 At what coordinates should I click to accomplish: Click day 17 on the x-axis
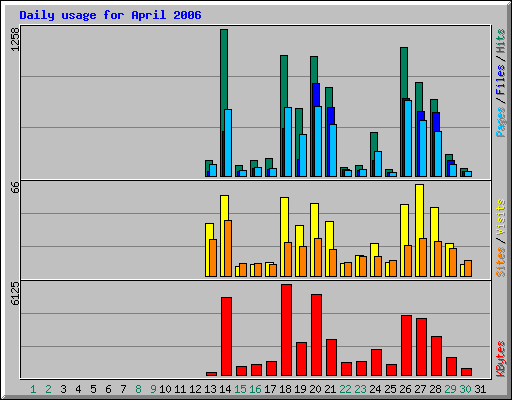pos(270,389)
